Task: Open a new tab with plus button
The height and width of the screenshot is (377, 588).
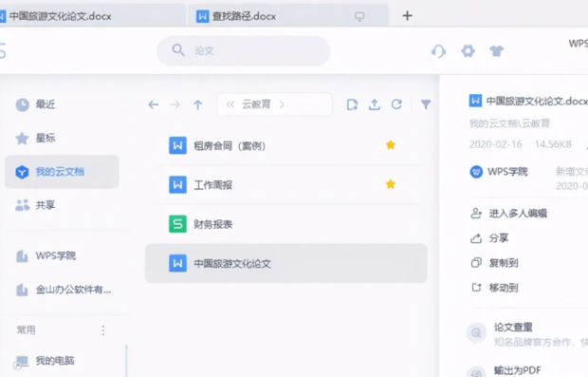Action: coord(407,16)
